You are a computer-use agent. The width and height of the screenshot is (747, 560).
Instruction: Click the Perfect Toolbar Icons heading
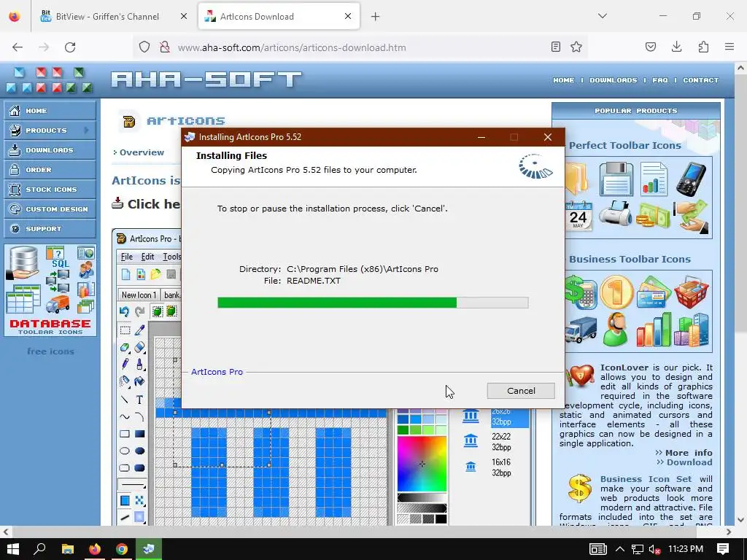(x=624, y=146)
